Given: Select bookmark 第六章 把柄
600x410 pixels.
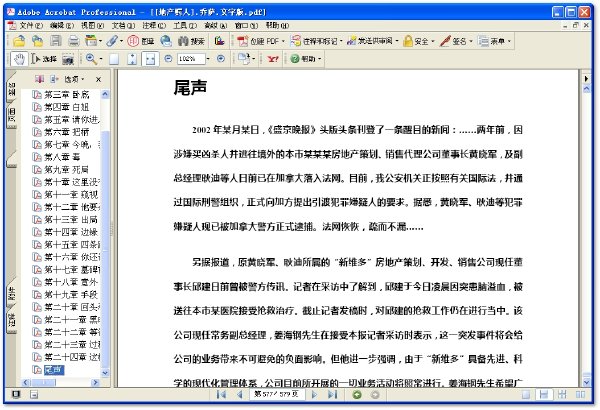Looking at the screenshot, I should [x=66, y=132].
